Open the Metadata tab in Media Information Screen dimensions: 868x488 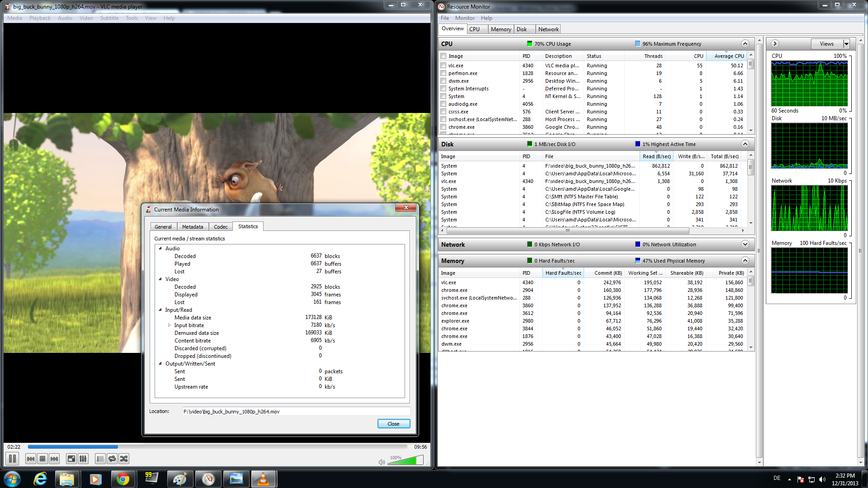pos(193,227)
